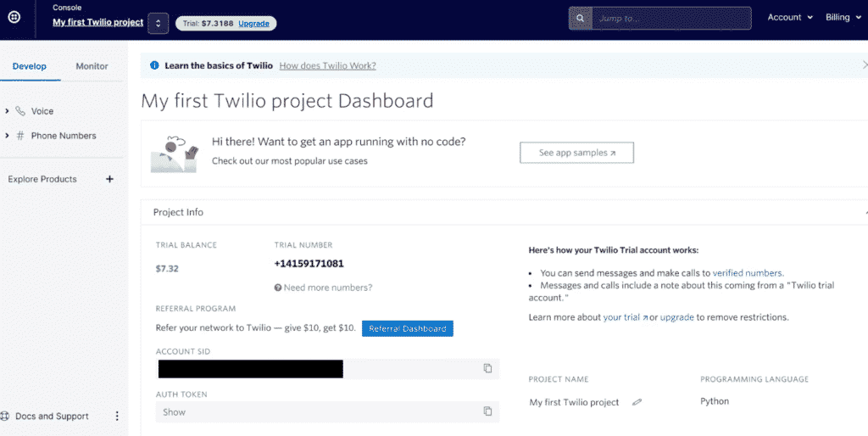This screenshot has height=436, width=868.
Task: Click Need more numbers help link
Action: pyautogui.click(x=328, y=288)
